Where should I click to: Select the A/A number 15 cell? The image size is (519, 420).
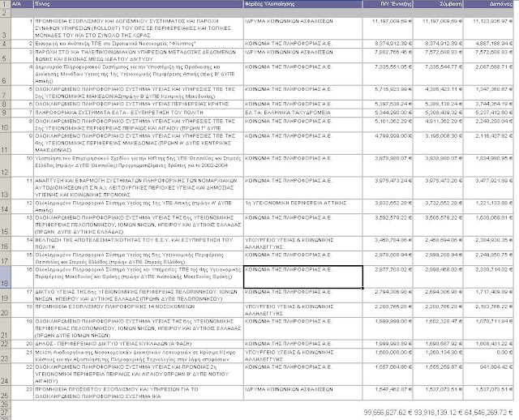[x=22, y=258]
